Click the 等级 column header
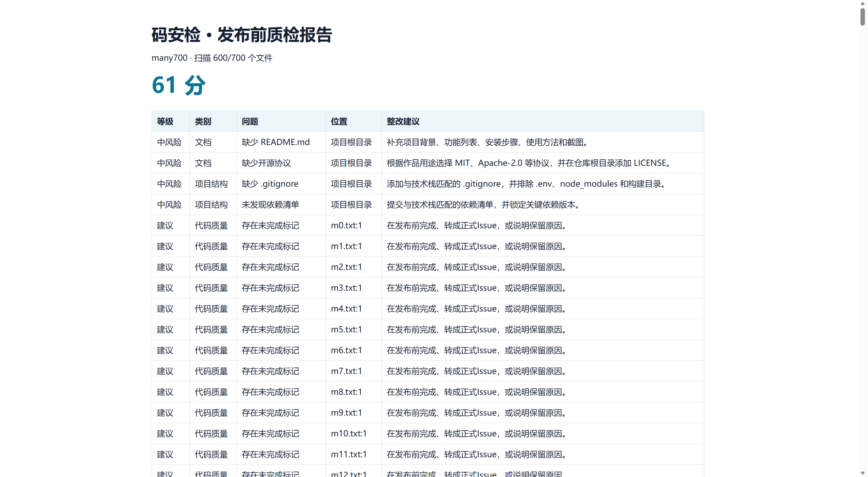This screenshot has width=868, height=477. point(171,121)
